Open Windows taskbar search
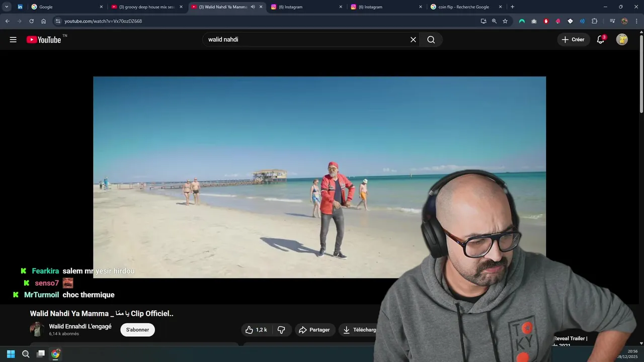Screen dimensions: 644x362 coord(26,354)
